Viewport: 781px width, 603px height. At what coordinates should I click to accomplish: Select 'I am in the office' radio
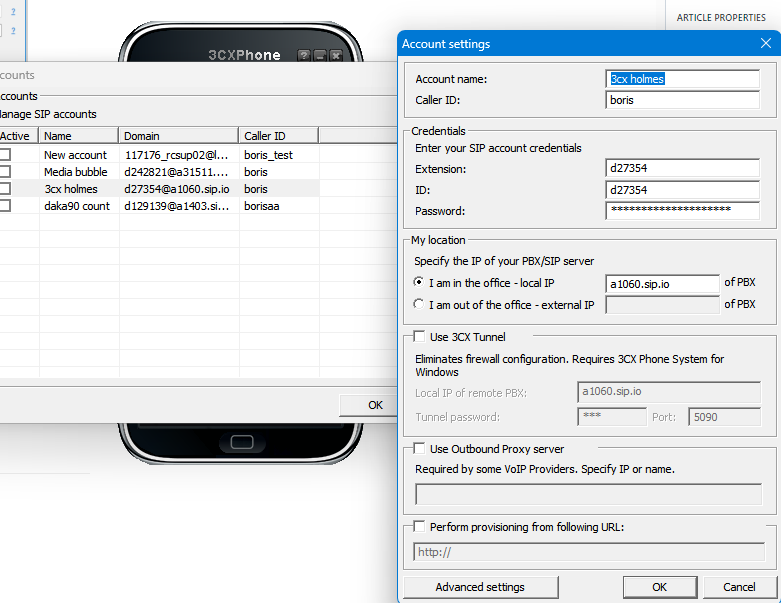[x=419, y=282]
